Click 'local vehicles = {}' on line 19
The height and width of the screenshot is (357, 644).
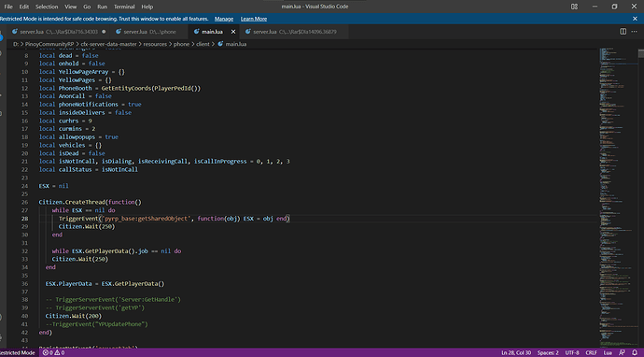[70, 145]
